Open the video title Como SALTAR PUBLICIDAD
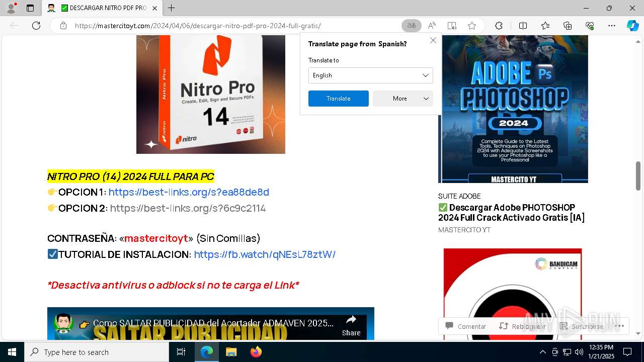This screenshot has width=644, height=362. point(213,323)
